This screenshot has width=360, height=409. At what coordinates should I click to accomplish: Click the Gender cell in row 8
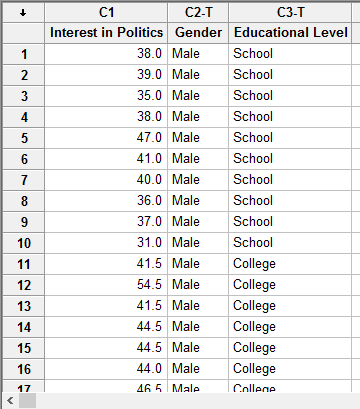click(x=198, y=201)
